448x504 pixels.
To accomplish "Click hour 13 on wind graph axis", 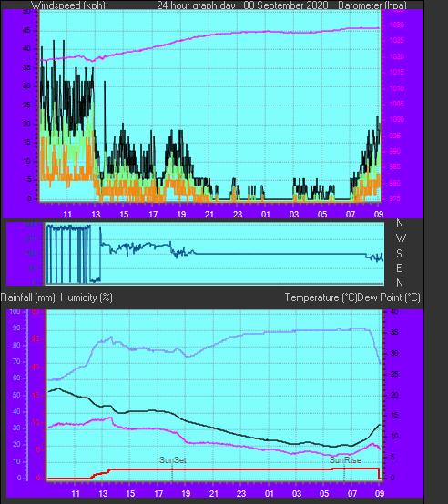I will coord(96,215).
